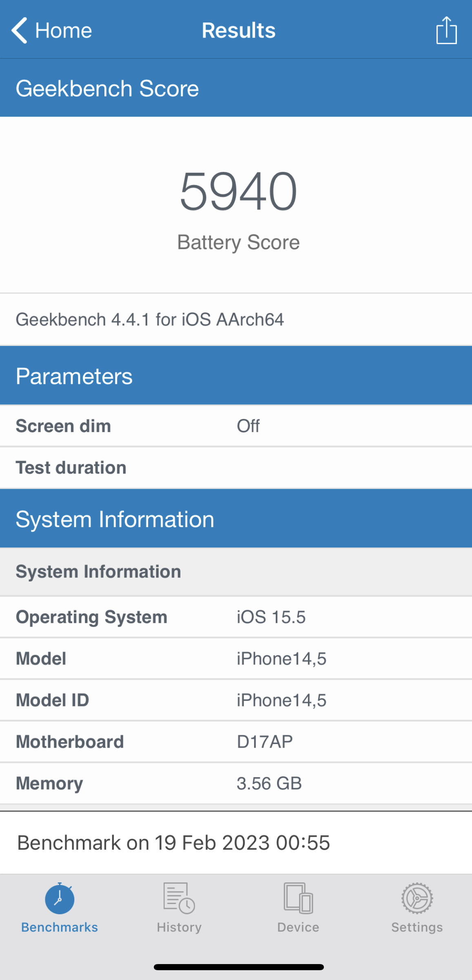
Task: Tap the home indicator bar at the bottom
Action: point(239,967)
